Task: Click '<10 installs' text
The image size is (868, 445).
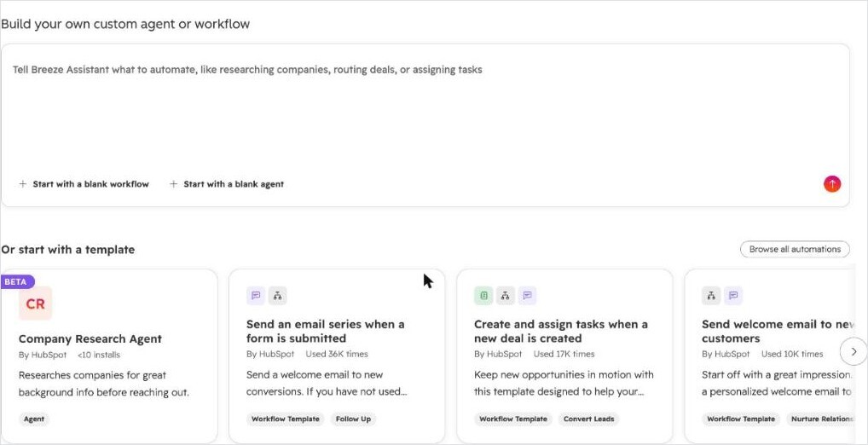Action: coord(99,355)
